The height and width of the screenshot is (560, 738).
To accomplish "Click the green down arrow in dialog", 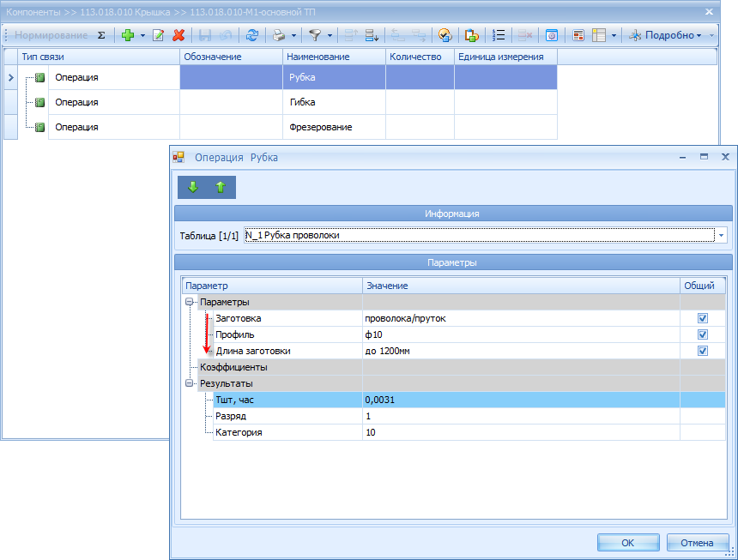I will (x=193, y=187).
